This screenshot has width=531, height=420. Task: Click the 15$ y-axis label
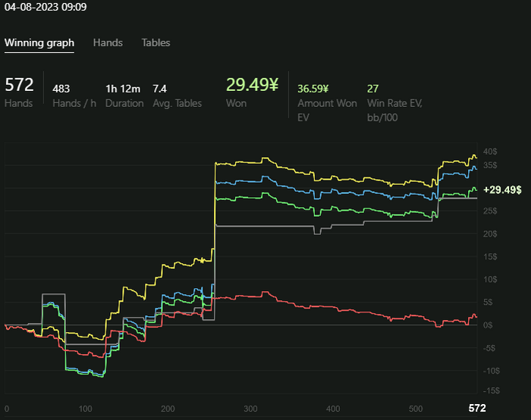tap(490, 256)
